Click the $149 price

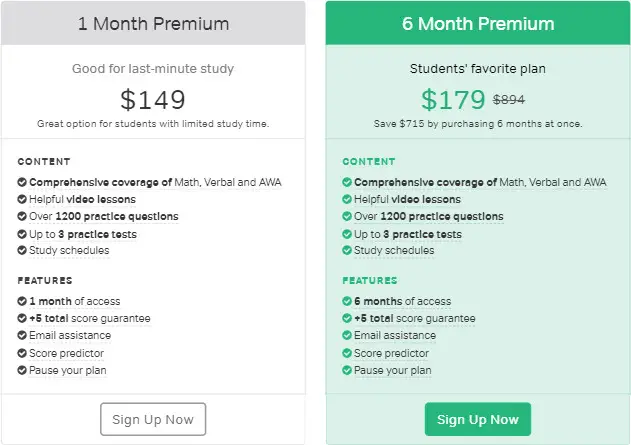(x=153, y=100)
